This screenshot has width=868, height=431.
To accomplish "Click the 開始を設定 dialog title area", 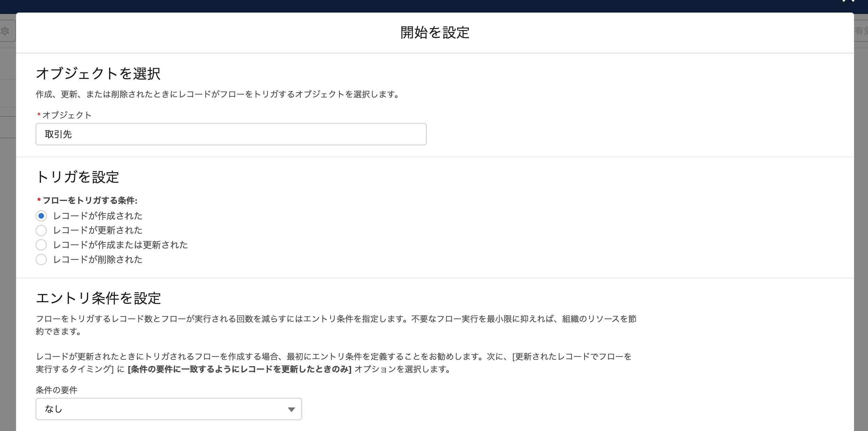I will click(x=434, y=33).
